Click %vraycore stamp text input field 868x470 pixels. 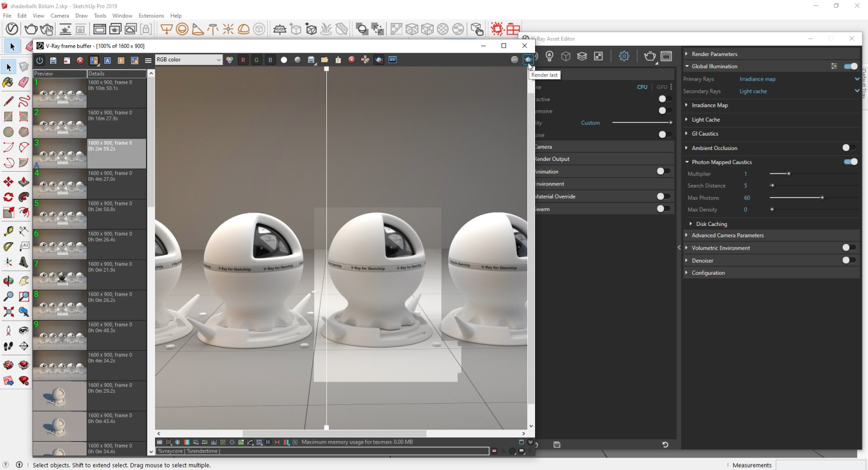(x=322, y=451)
